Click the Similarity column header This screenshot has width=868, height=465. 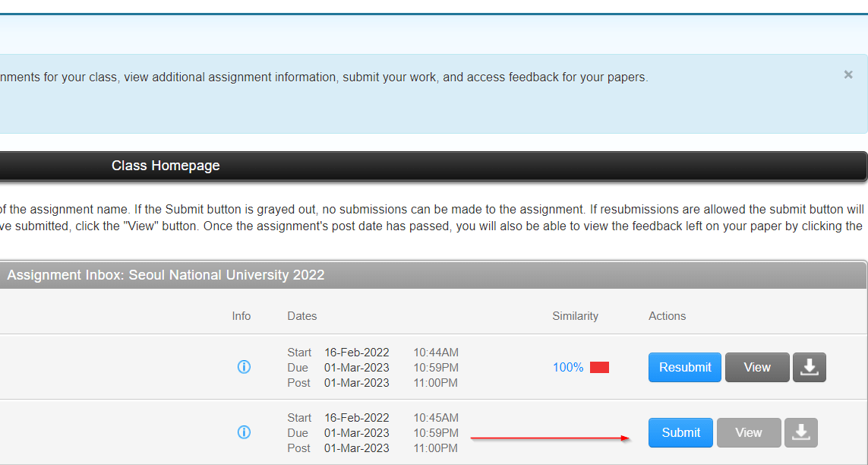[575, 316]
